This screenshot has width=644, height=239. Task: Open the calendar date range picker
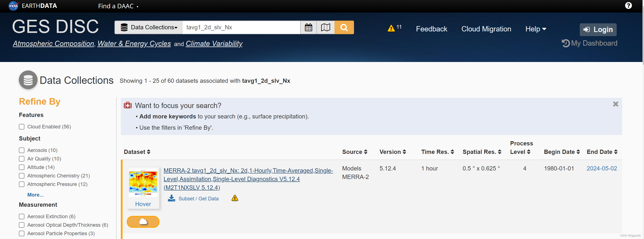(308, 27)
